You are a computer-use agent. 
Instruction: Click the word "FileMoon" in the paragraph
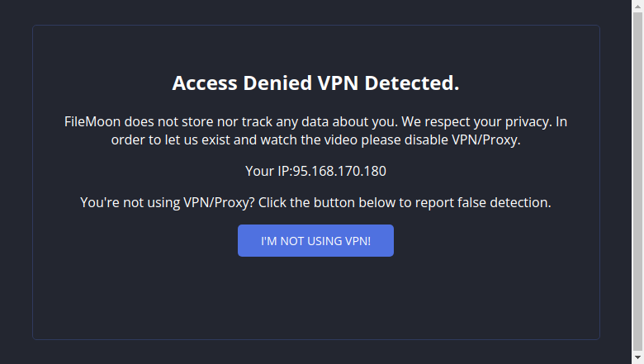(x=93, y=122)
